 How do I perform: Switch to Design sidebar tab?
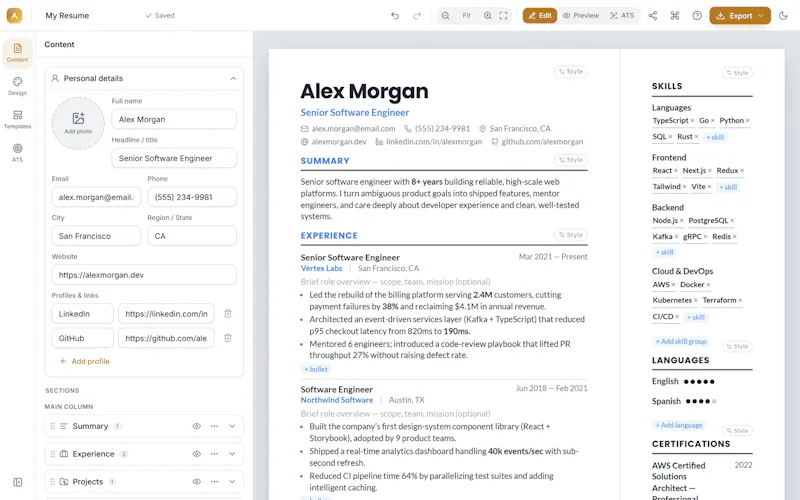(17, 86)
